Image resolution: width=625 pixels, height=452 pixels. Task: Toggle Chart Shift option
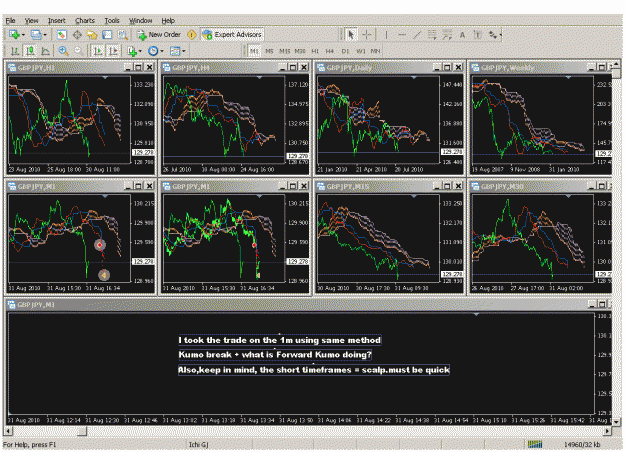coord(114,51)
